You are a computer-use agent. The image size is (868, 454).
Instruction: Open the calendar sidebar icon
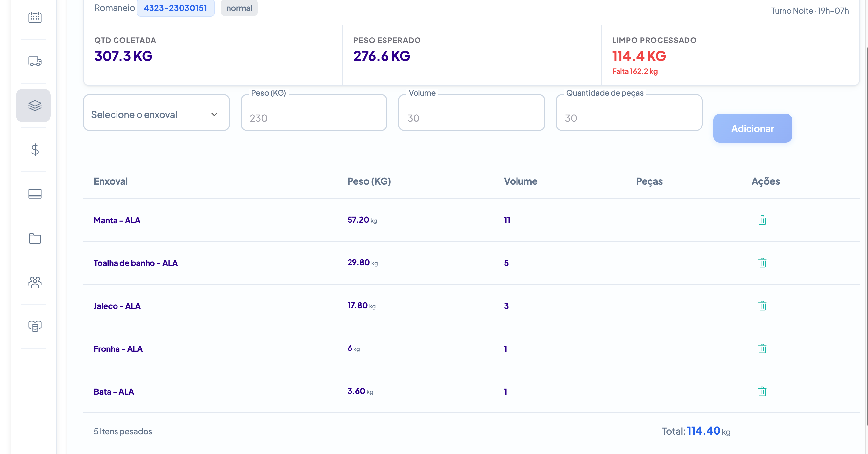click(x=35, y=17)
